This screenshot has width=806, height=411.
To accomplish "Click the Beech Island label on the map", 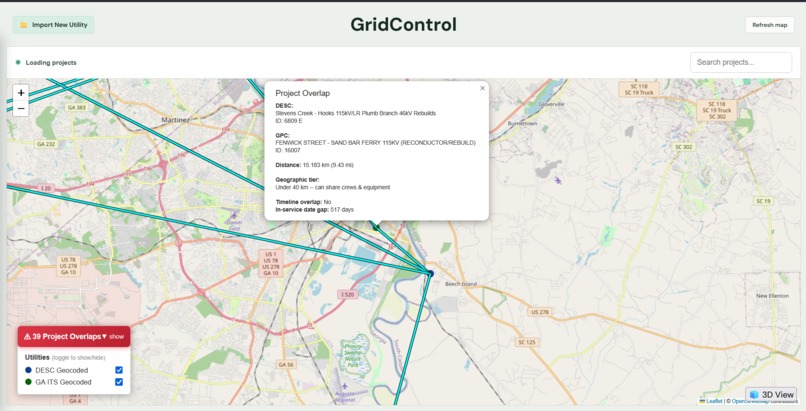I will (461, 284).
